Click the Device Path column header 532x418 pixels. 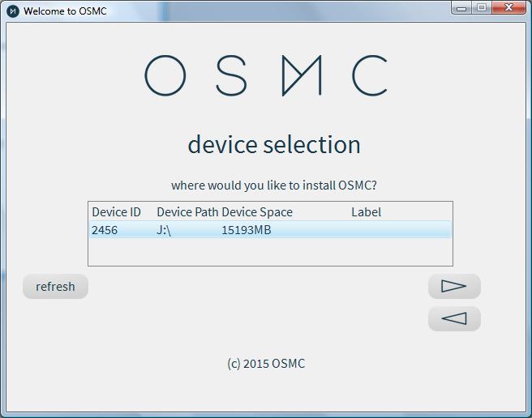[x=187, y=212]
